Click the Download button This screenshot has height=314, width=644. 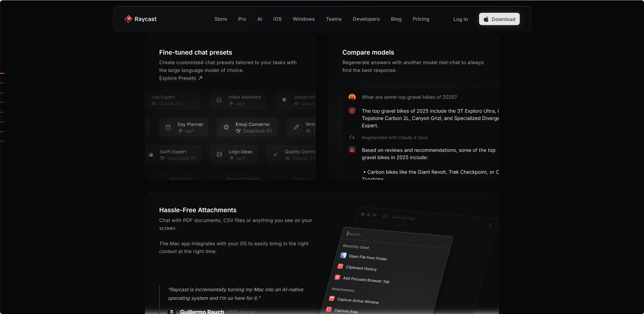499,19
